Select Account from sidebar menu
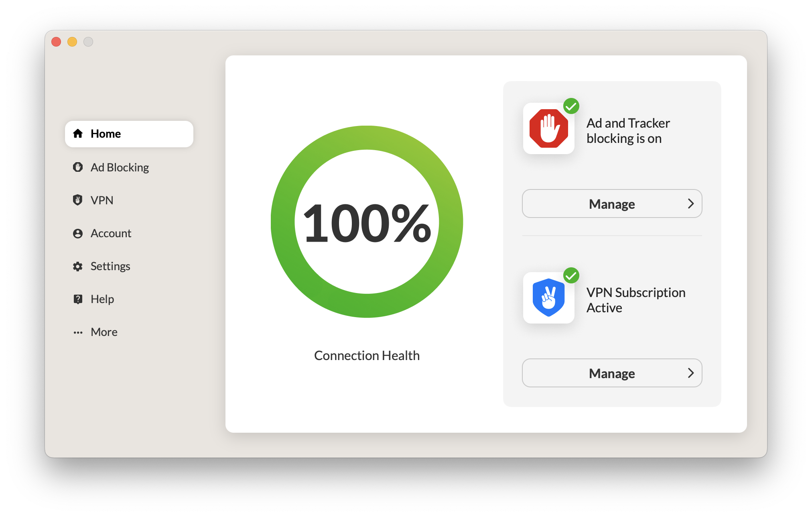The height and width of the screenshot is (517, 812). [x=112, y=233]
